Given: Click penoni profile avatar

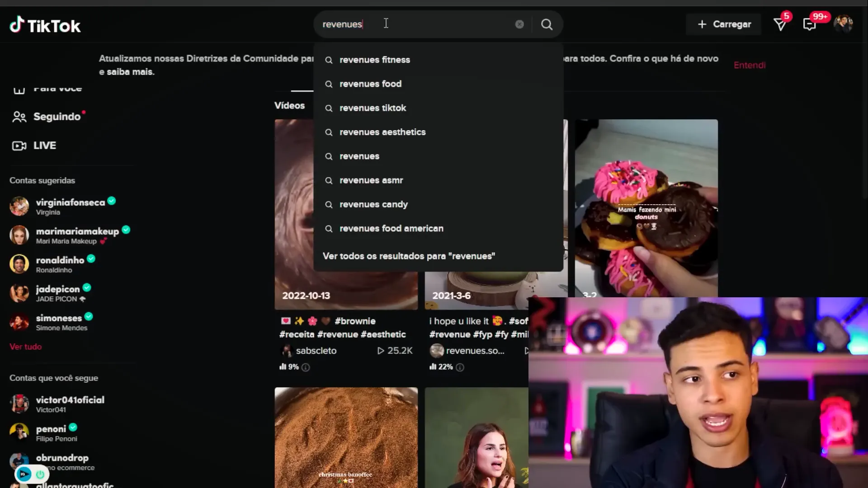Looking at the screenshot, I should tap(19, 433).
